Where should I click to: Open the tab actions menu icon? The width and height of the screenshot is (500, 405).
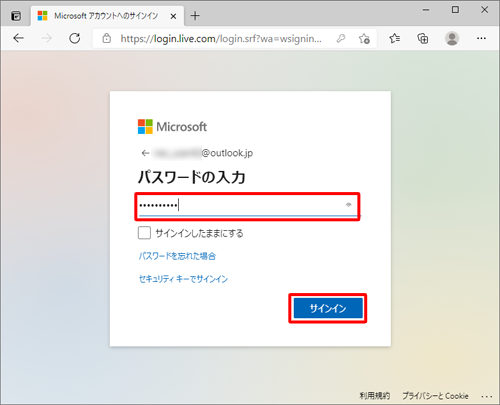[x=16, y=16]
